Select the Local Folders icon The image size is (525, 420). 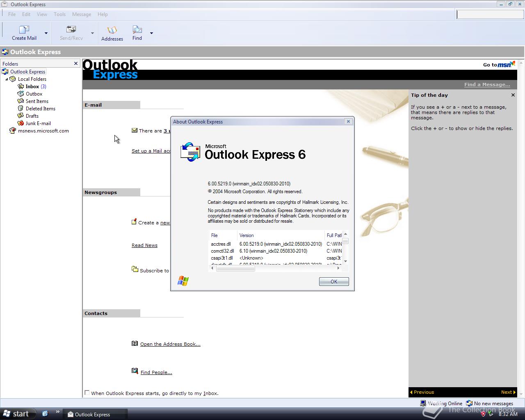coord(13,79)
